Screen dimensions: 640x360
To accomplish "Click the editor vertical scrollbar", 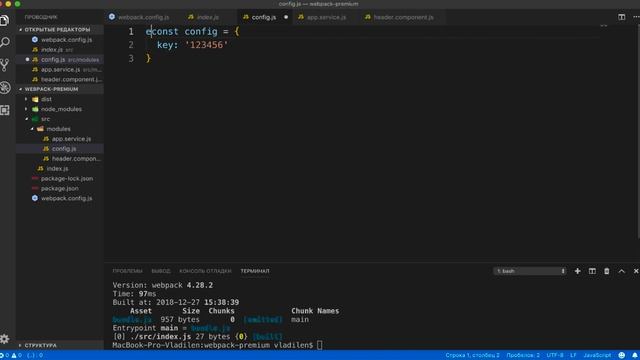I will point(638,132).
